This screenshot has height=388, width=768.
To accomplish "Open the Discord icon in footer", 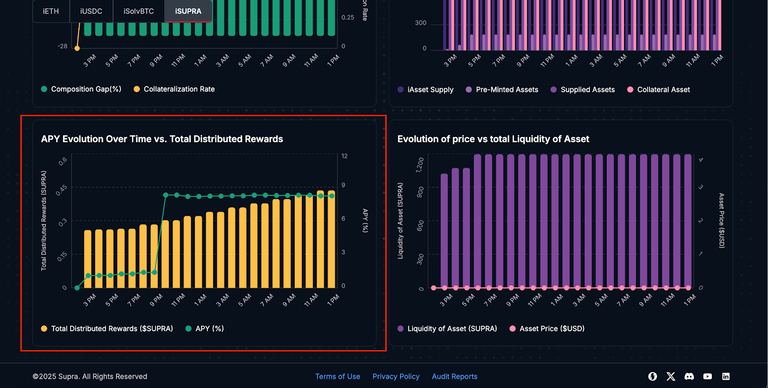I will point(689,376).
